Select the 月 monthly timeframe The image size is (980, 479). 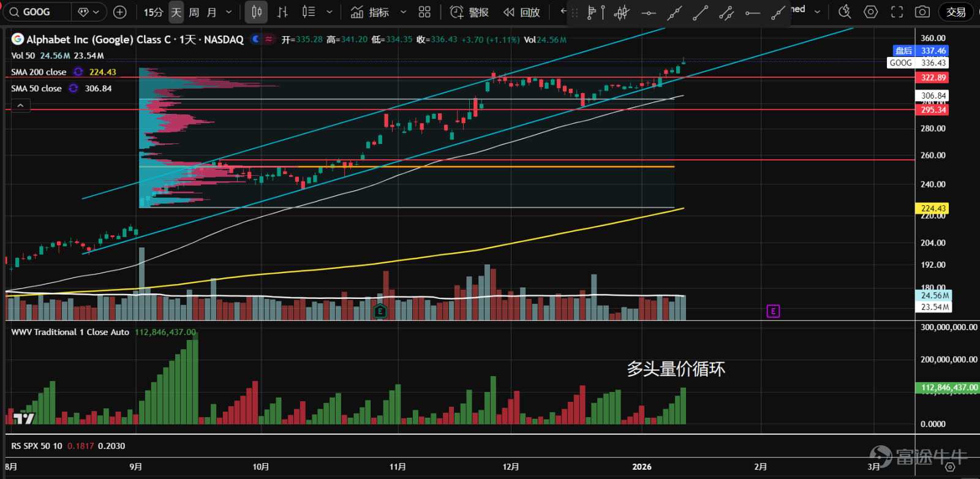212,12
